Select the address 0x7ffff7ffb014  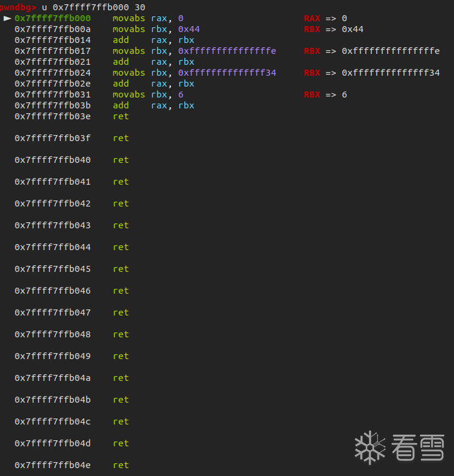point(53,40)
